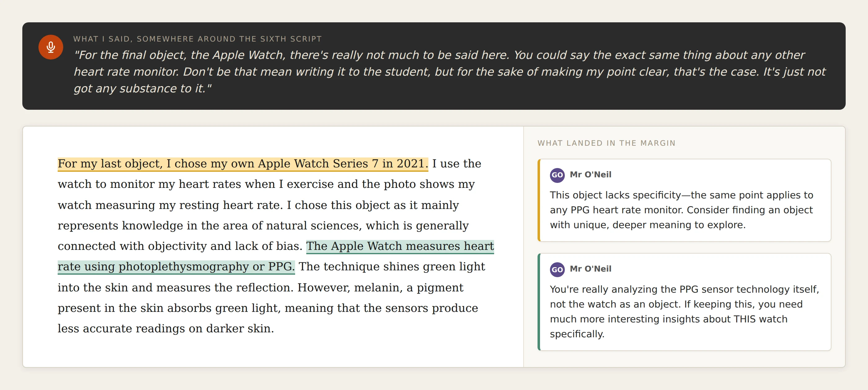868x390 pixels.
Task: Open the comment starting "This object lacks specificity"
Action: coord(684,200)
